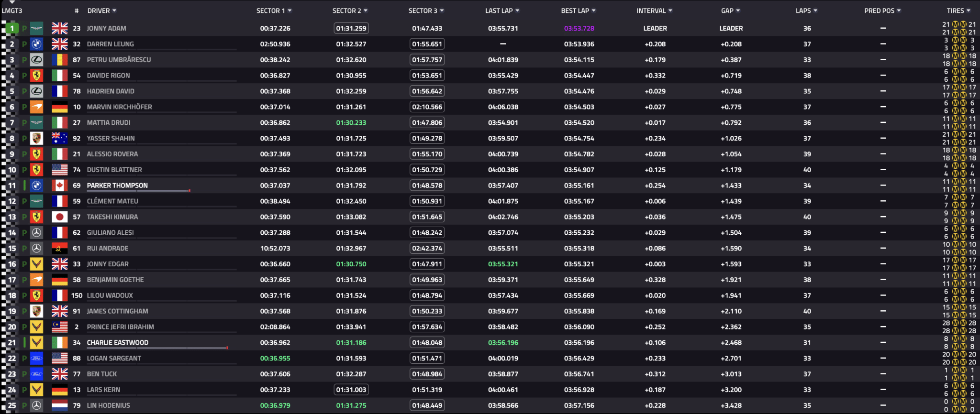This screenshot has height=414, width=980.
Task: Click Mercedes star beside Giuliano Alesi
Action: 37,233
